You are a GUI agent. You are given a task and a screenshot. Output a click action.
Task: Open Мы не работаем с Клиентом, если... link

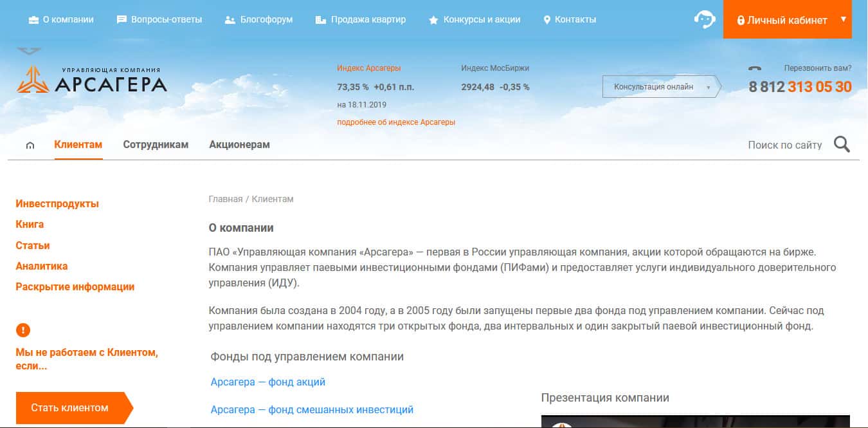87,359
